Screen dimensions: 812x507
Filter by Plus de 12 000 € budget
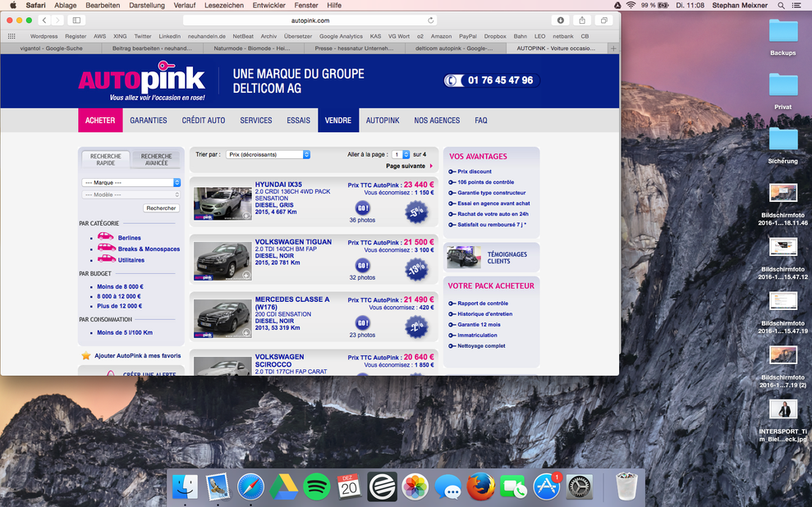120,306
